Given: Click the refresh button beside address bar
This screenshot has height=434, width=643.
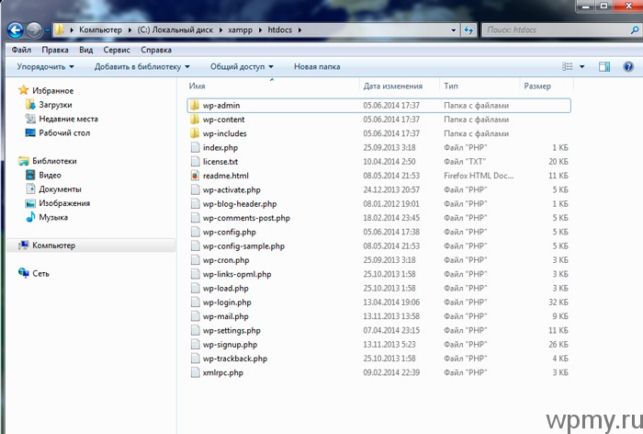Looking at the screenshot, I should pyautogui.click(x=469, y=30).
